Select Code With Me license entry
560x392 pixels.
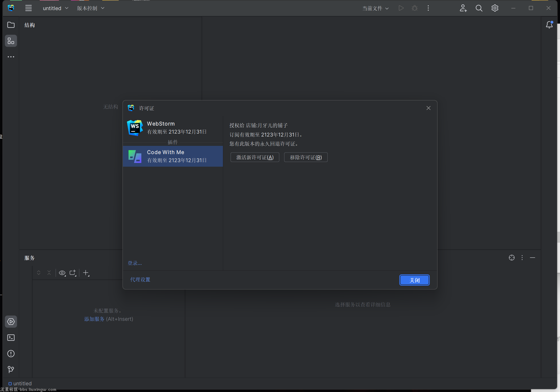(x=173, y=156)
